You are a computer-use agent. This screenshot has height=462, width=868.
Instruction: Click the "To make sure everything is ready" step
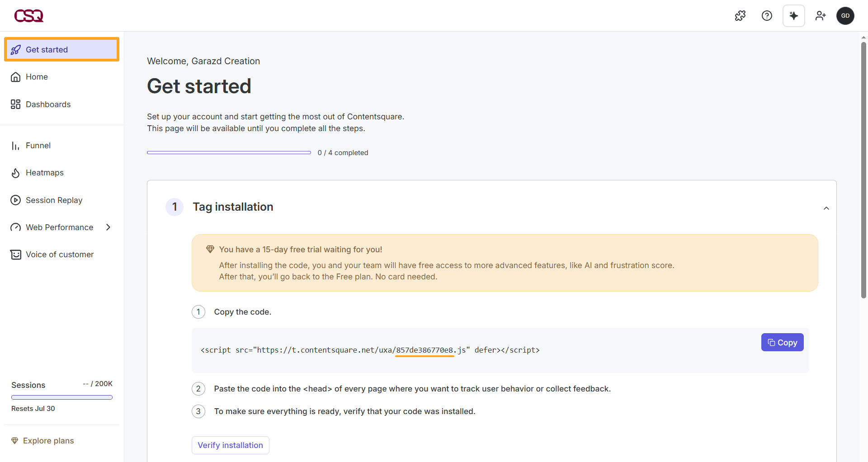tap(344, 411)
